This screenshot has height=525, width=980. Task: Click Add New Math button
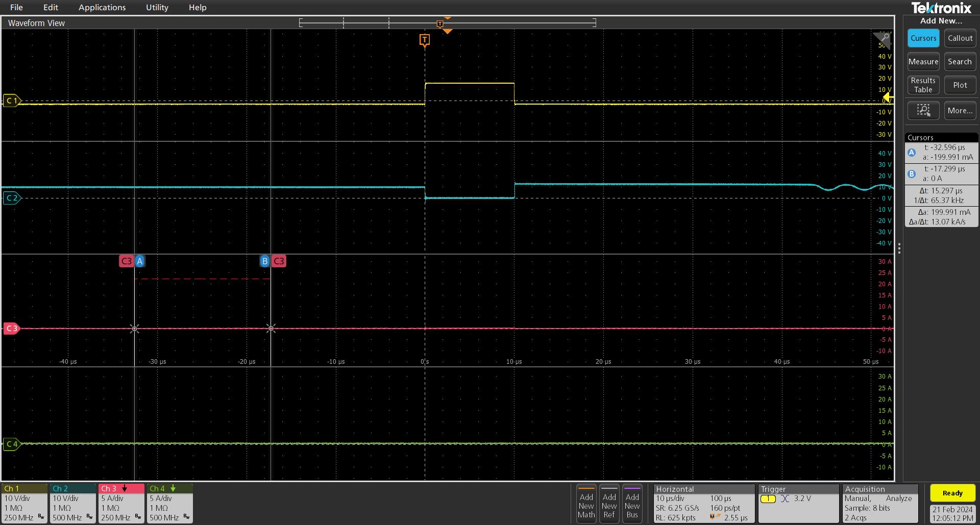pyautogui.click(x=586, y=503)
